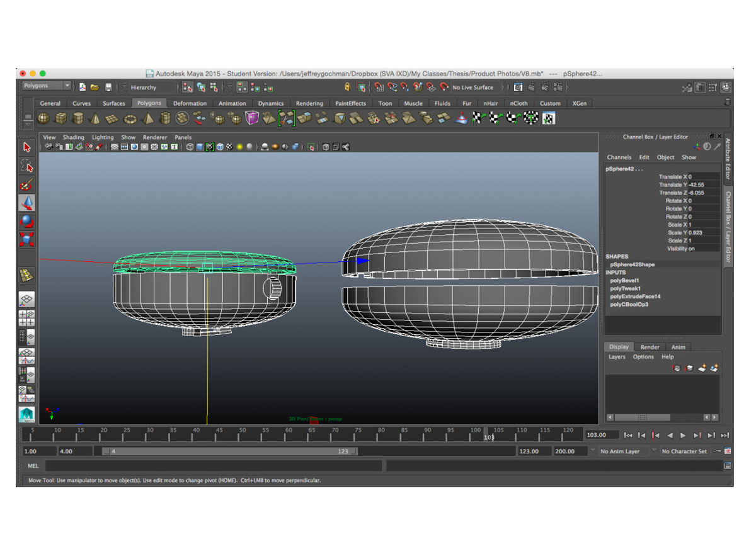Switch to the Rendering shelf tab
756x537 pixels.
[x=309, y=103]
